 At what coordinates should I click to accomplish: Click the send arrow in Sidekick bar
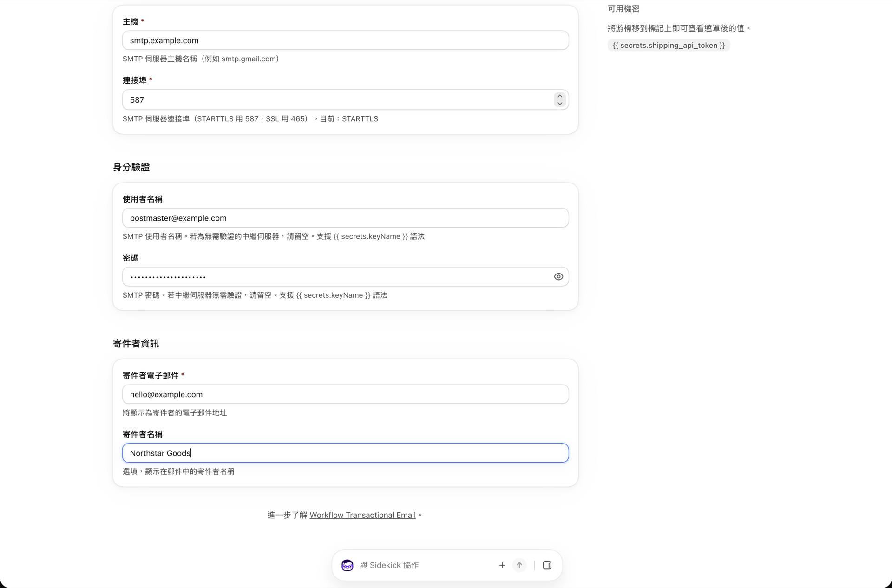pyautogui.click(x=519, y=565)
